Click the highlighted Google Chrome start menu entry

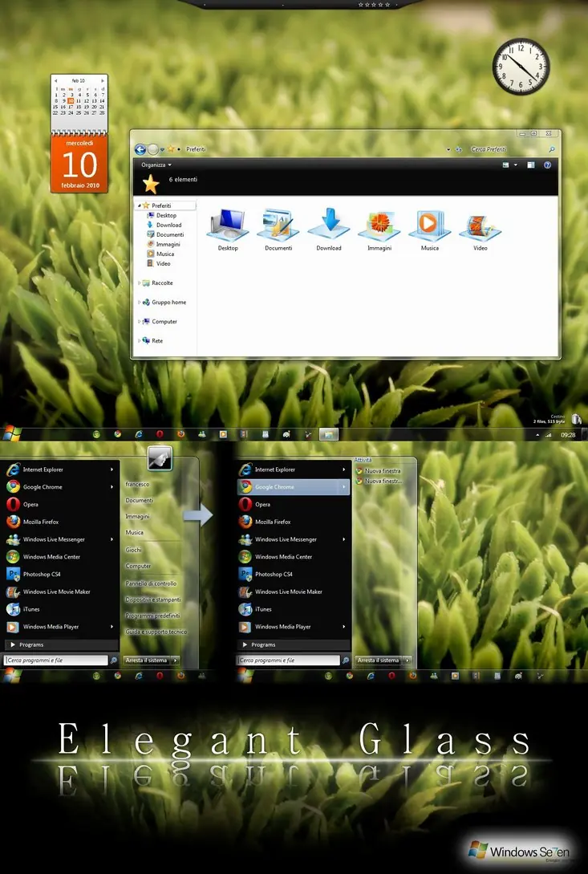coord(294,486)
